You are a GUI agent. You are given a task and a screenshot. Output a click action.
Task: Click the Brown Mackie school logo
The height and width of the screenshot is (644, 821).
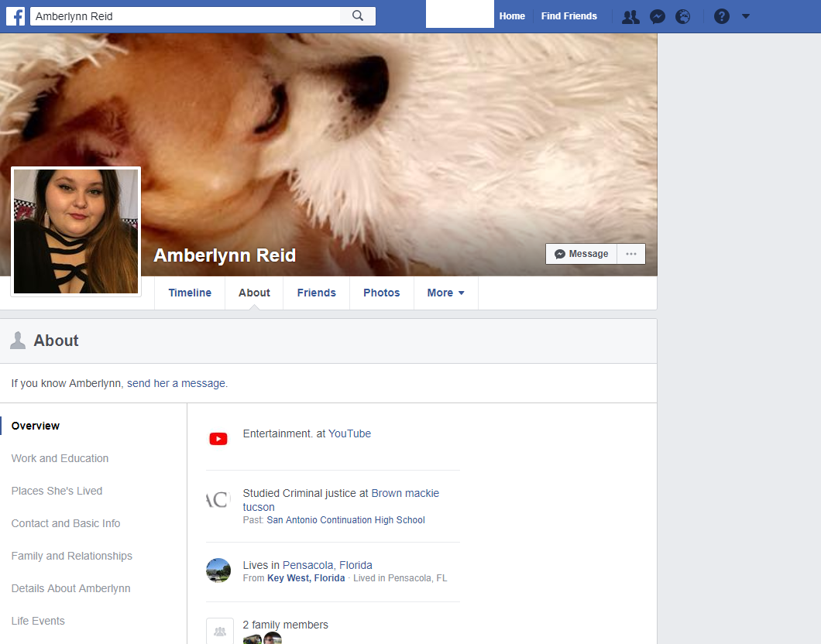[218, 499]
